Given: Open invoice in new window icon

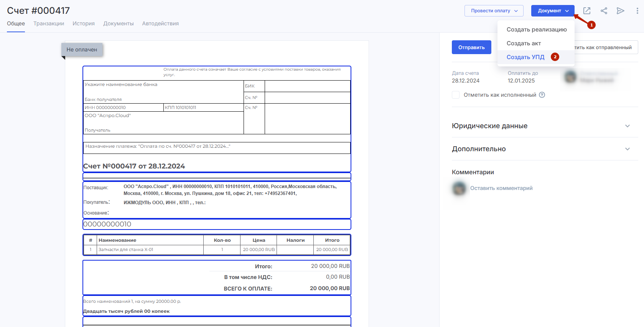Looking at the screenshot, I should pos(587,11).
